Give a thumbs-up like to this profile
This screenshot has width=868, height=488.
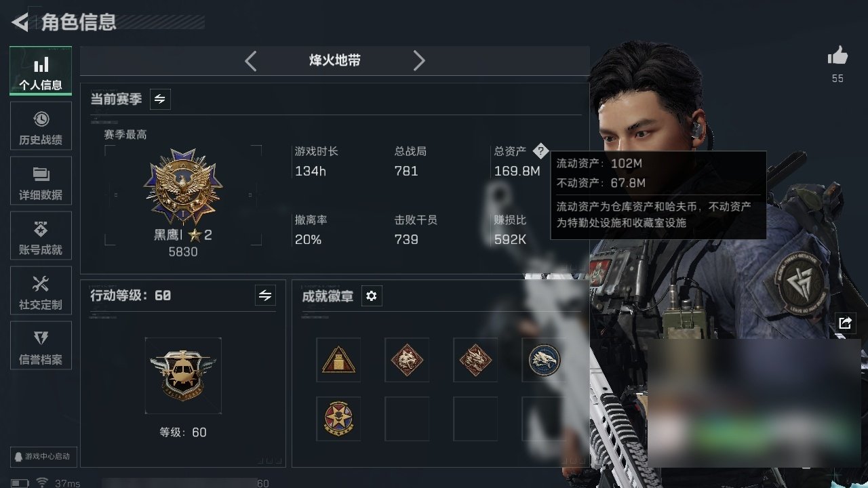[837, 56]
